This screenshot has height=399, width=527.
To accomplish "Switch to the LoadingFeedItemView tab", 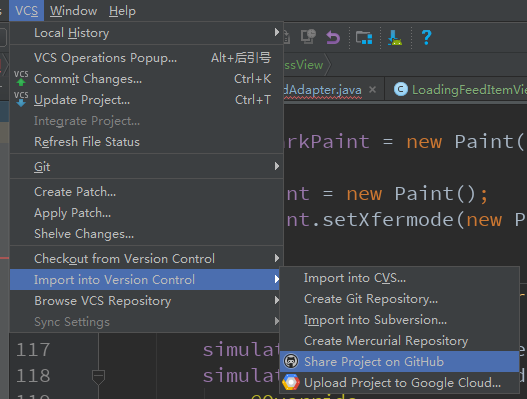I will click(460, 89).
